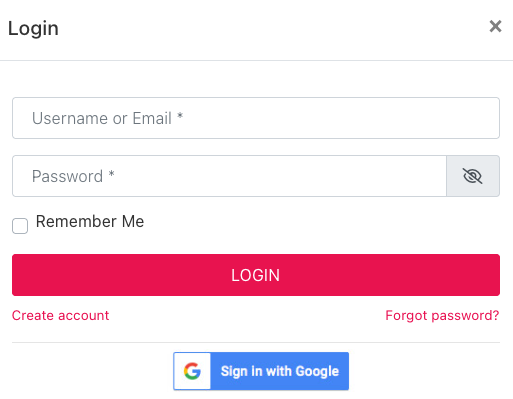Click the Google G logo
513x399 pixels.
[192, 371]
